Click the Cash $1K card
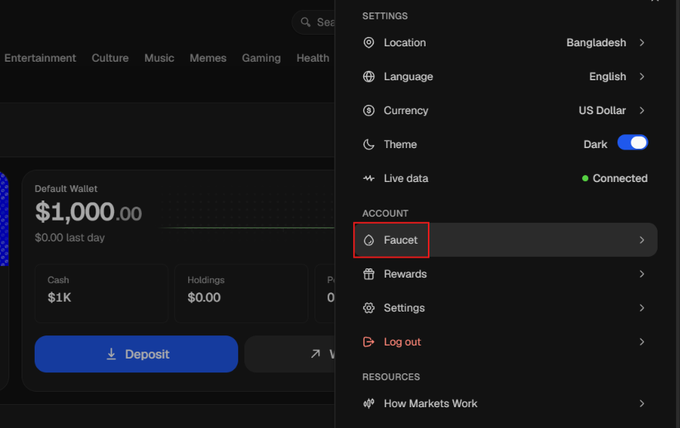 point(101,293)
